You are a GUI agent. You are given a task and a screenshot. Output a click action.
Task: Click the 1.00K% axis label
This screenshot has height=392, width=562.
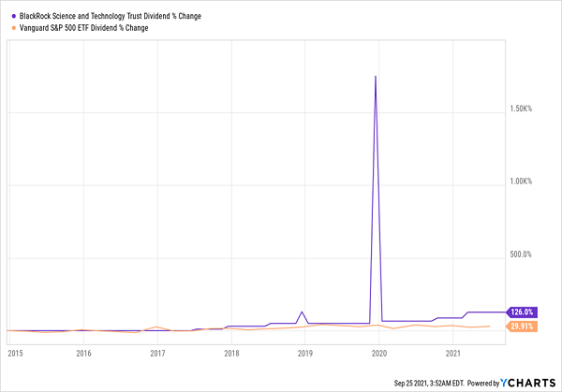(521, 181)
